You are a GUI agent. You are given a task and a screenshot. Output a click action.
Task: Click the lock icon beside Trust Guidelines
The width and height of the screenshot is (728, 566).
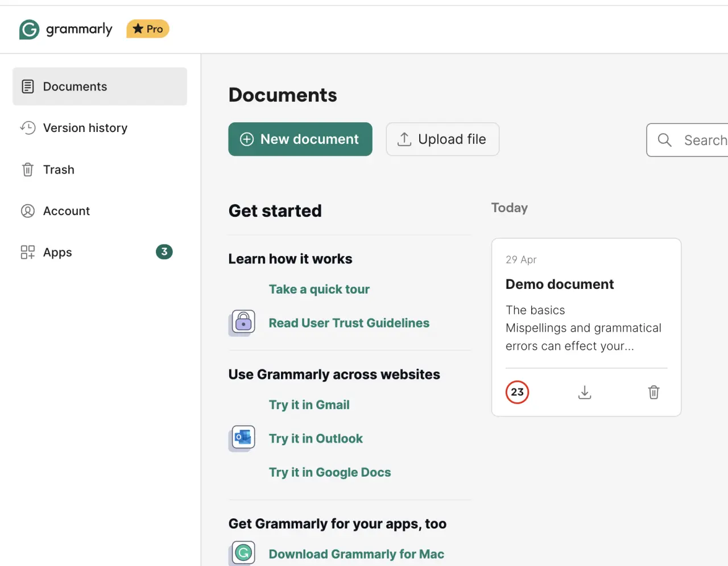(x=243, y=323)
